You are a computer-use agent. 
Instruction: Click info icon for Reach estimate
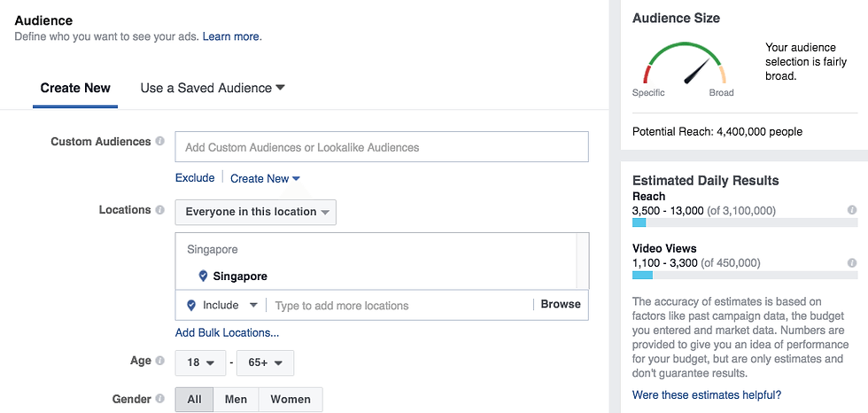(852, 211)
